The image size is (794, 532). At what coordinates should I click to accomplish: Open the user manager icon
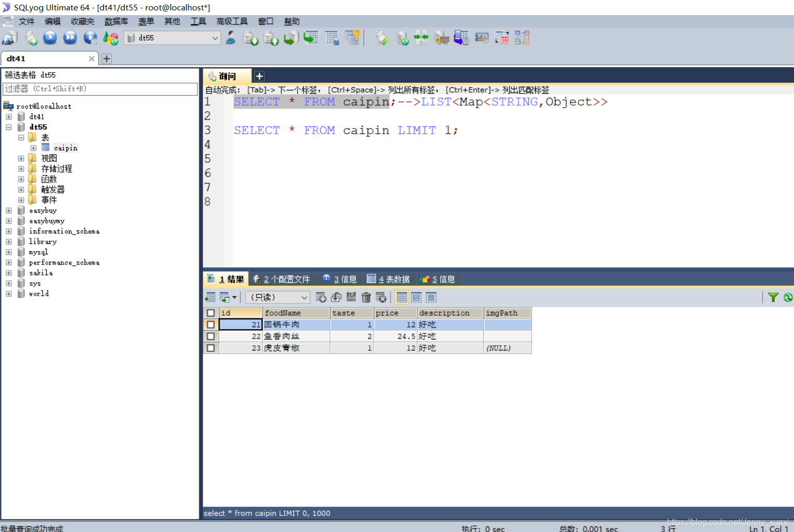pyautogui.click(x=231, y=38)
